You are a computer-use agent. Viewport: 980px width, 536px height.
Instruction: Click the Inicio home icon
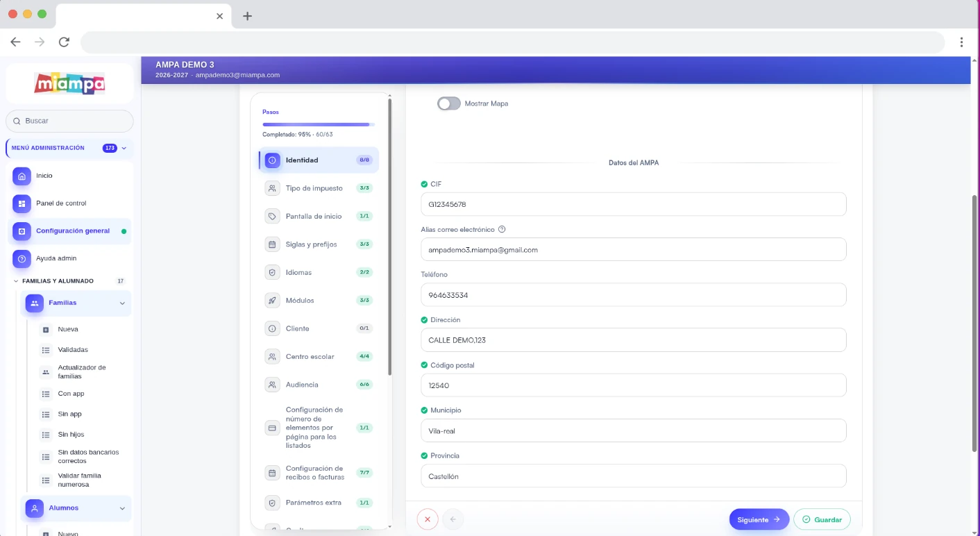pyautogui.click(x=22, y=176)
